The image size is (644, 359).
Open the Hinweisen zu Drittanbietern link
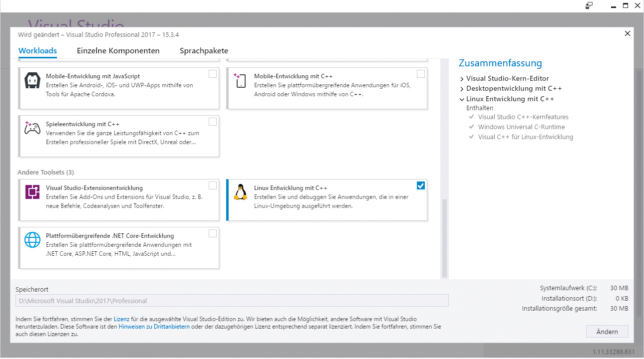pos(154,327)
